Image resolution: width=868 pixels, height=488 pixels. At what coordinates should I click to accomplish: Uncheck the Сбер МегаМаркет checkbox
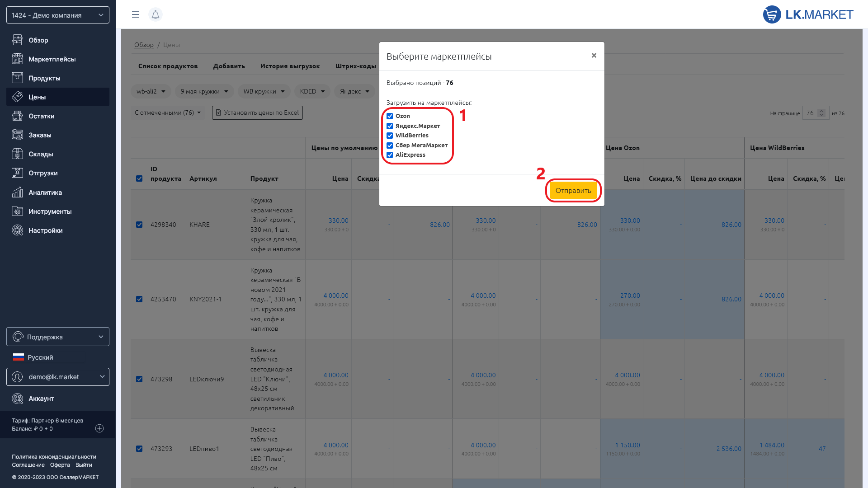[x=390, y=145]
